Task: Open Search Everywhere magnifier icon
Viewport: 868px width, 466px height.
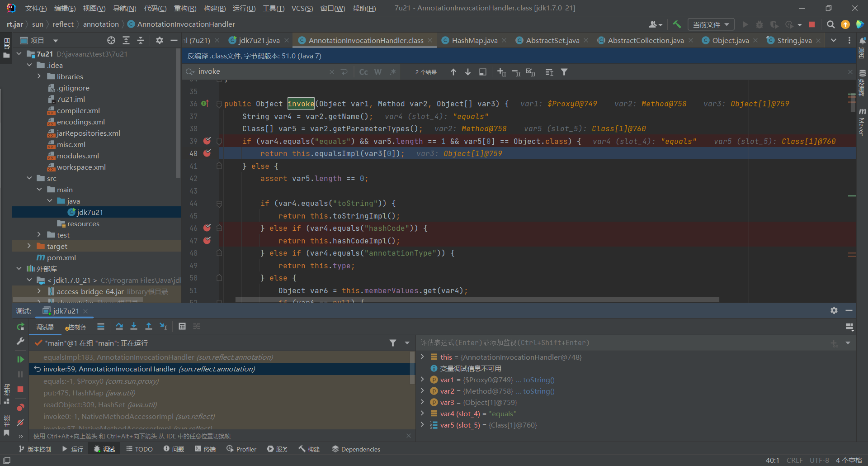Action: 830,24
